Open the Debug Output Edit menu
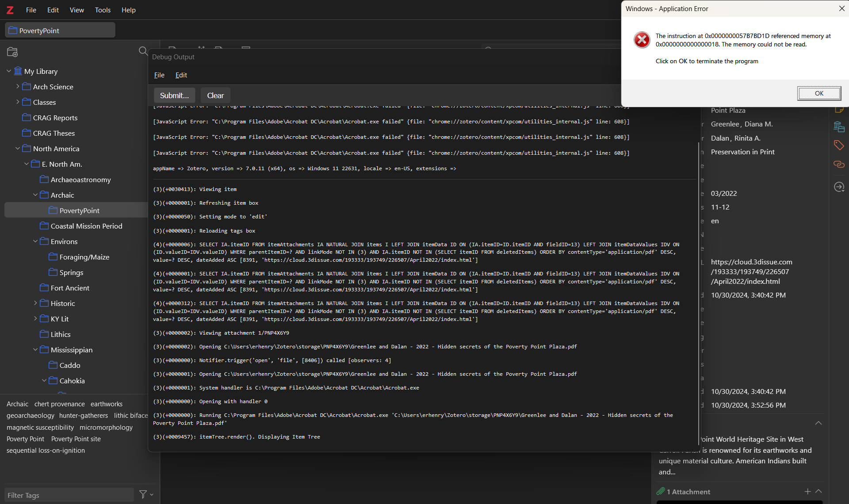This screenshot has width=849, height=504. point(181,75)
